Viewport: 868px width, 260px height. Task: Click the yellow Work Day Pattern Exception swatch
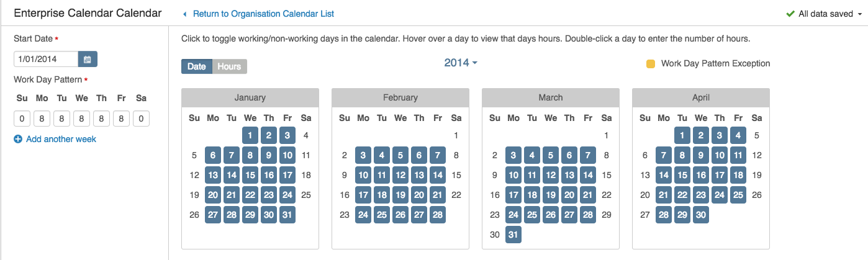(651, 63)
